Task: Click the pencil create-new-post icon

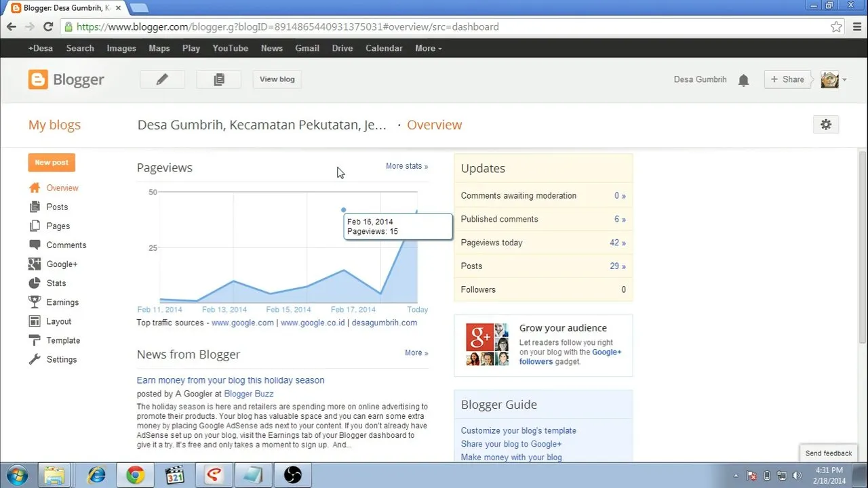Action: 162,79
